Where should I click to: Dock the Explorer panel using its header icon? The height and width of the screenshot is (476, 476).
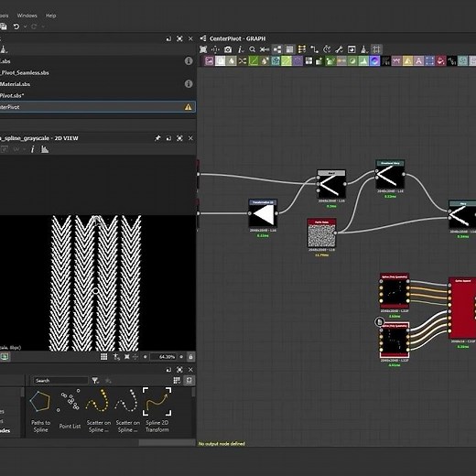tap(168, 38)
